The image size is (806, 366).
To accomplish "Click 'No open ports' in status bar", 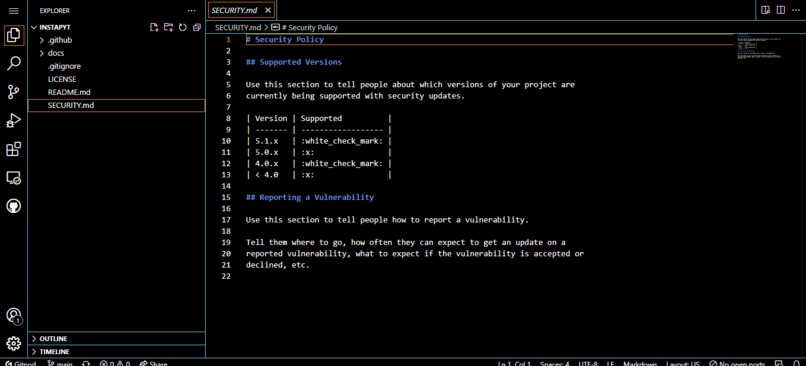I will click(x=737, y=363).
